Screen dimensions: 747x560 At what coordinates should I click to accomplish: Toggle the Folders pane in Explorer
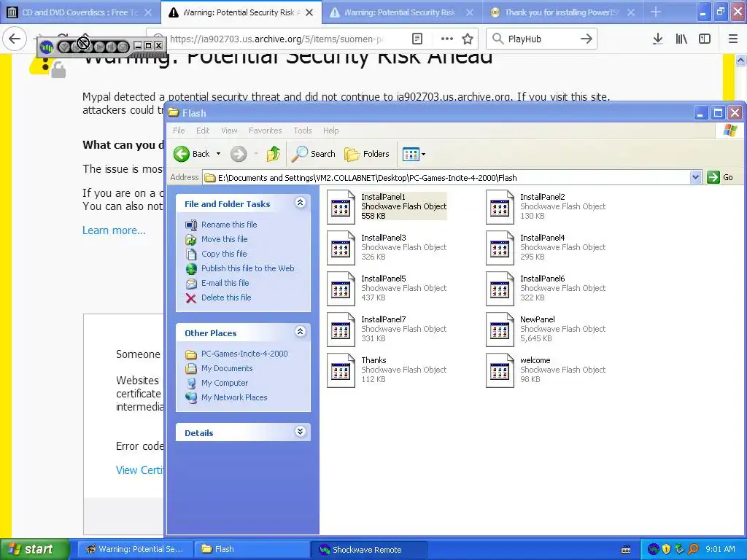click(367, 154)
